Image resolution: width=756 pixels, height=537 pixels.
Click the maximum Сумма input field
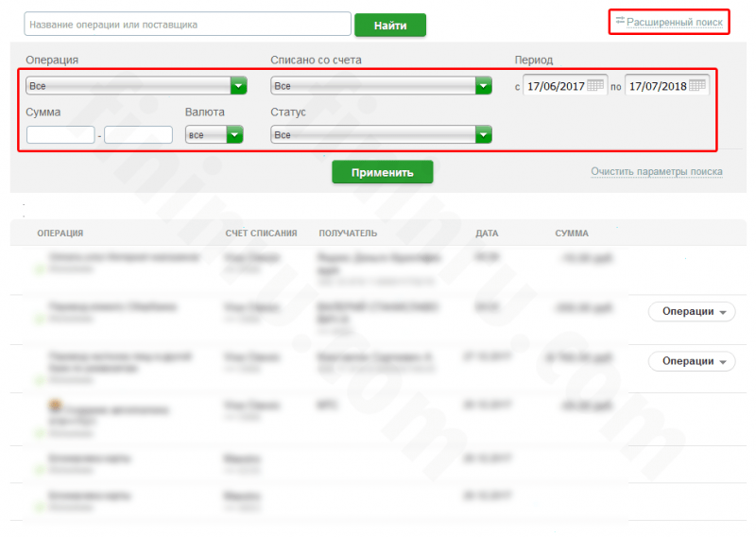click(x=138, y=134)
